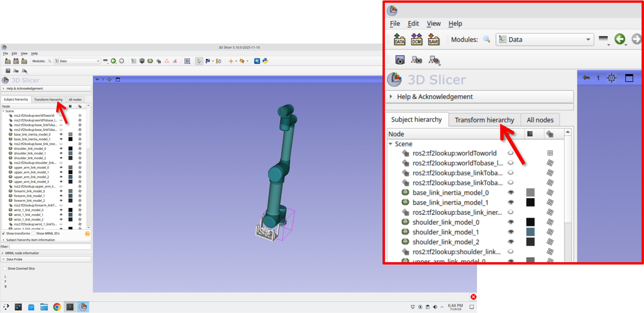Open the window/level tool dropdown arrow

pyautogui.click(x=213, y=61)
